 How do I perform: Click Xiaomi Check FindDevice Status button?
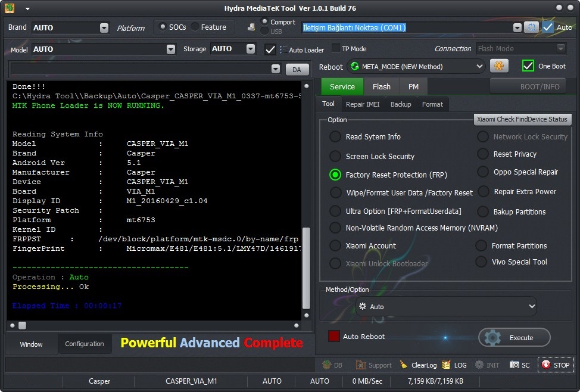coord(522,119)
